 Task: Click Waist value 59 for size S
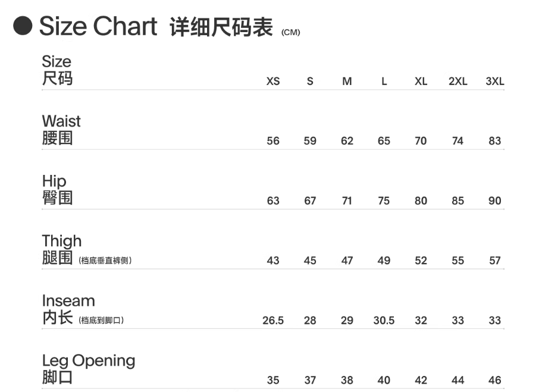(x=310, y=141)
